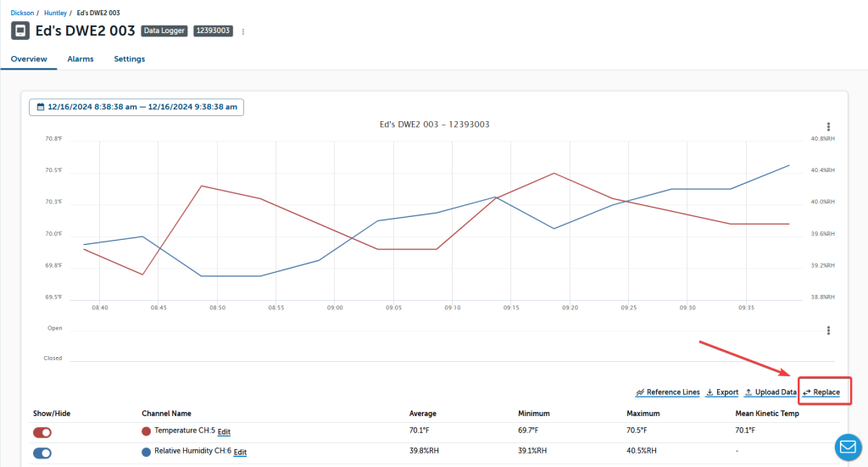868x467 pixels.
Task: Click the red Temperature color swatch
Action: [147, 431]
